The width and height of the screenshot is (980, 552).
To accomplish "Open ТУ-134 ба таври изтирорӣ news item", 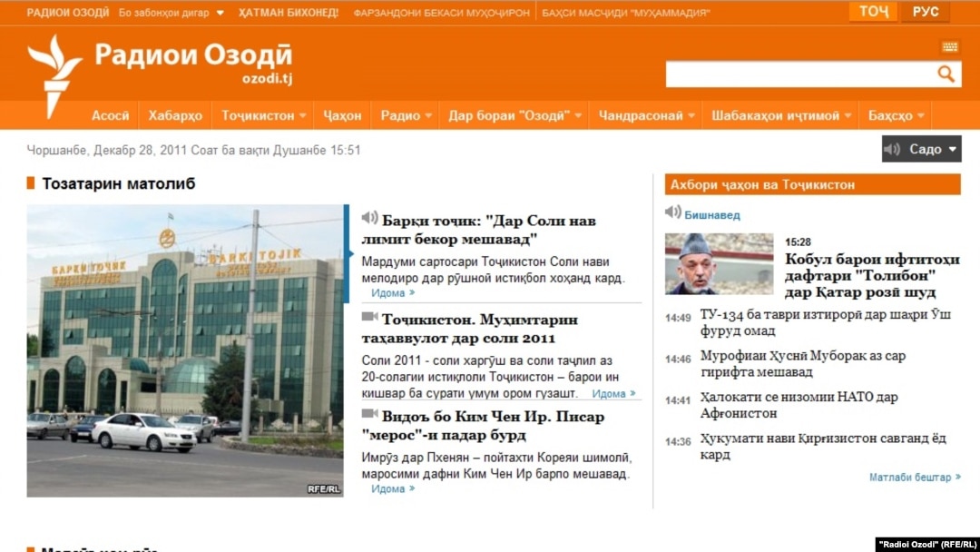I will click(825, 322).
